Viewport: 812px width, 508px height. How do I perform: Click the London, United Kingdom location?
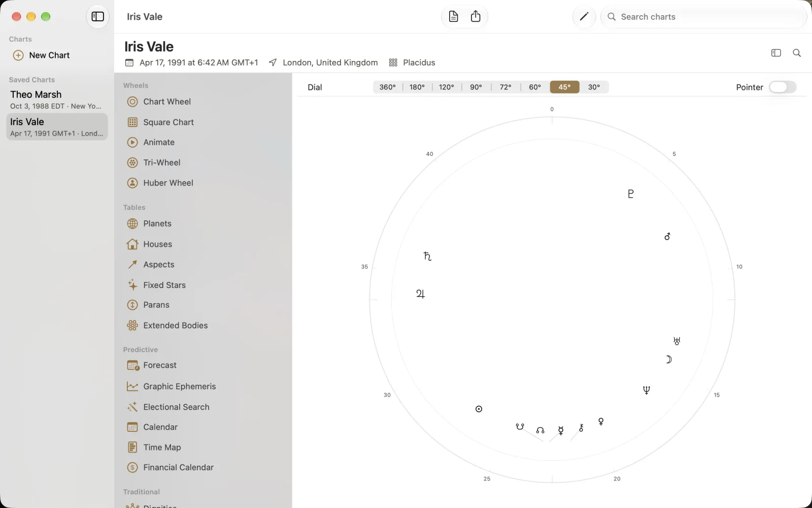[330, 62]
